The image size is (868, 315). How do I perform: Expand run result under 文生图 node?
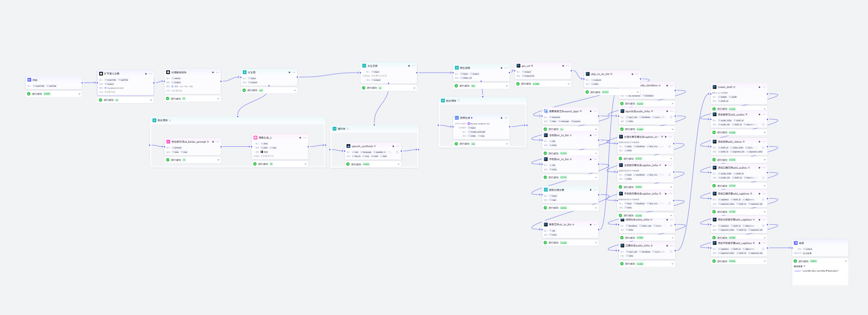coord(295,90)
